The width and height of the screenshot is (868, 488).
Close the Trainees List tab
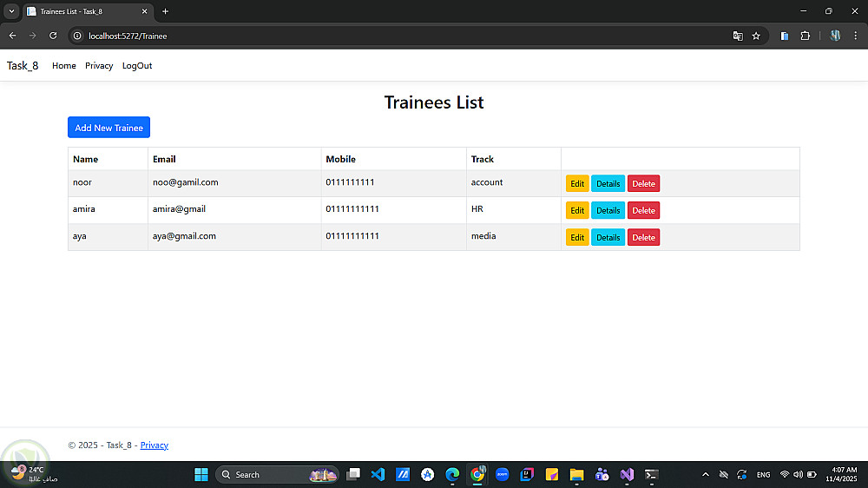tap(144, 11)
